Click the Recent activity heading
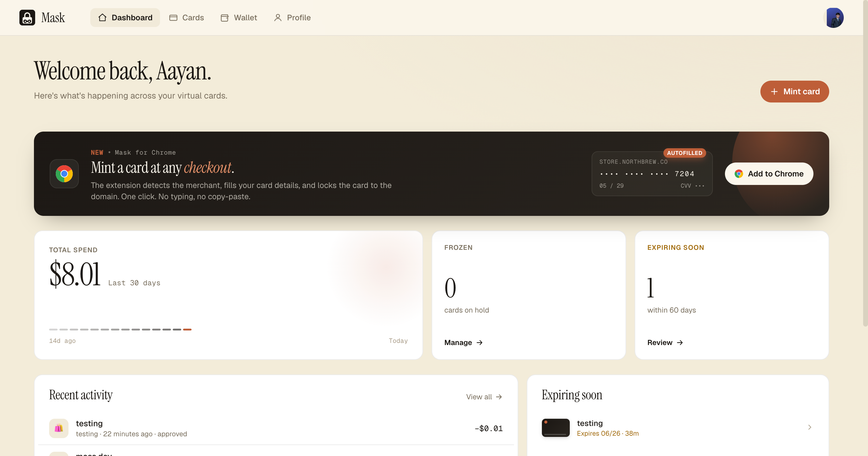The width and height of the screenshot is (868, 456). point(81,395)
